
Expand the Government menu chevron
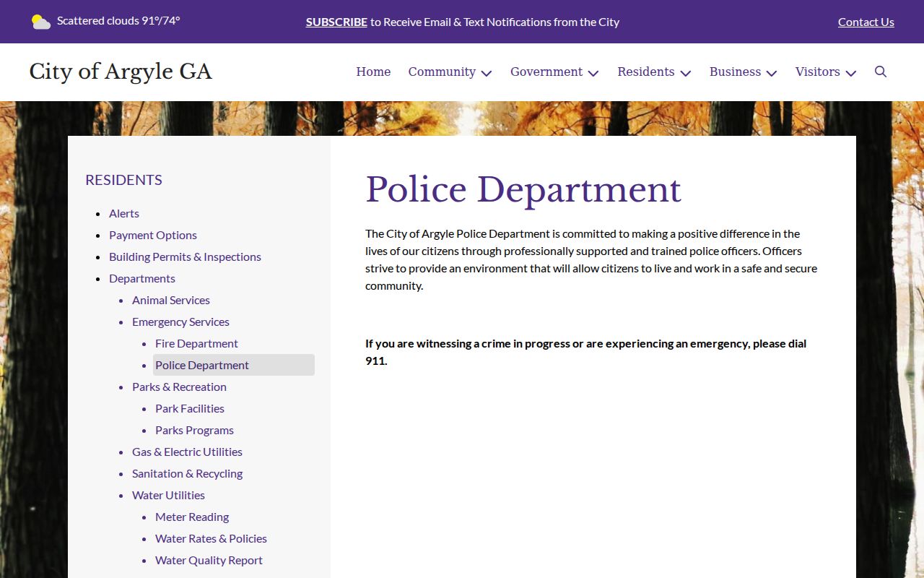593,73
